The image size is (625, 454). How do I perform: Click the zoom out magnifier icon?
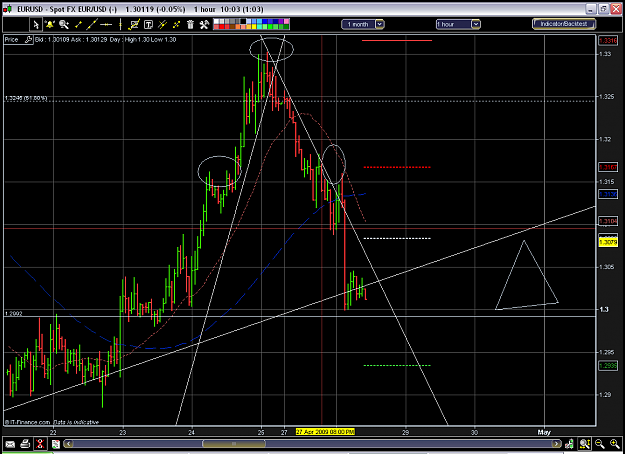[x=599, y=443]
